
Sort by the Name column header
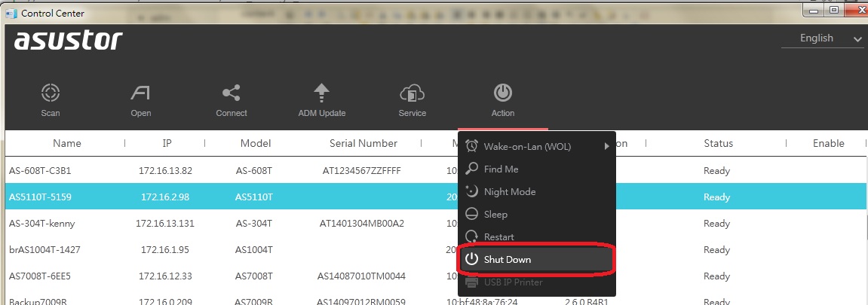click(67, 143)
